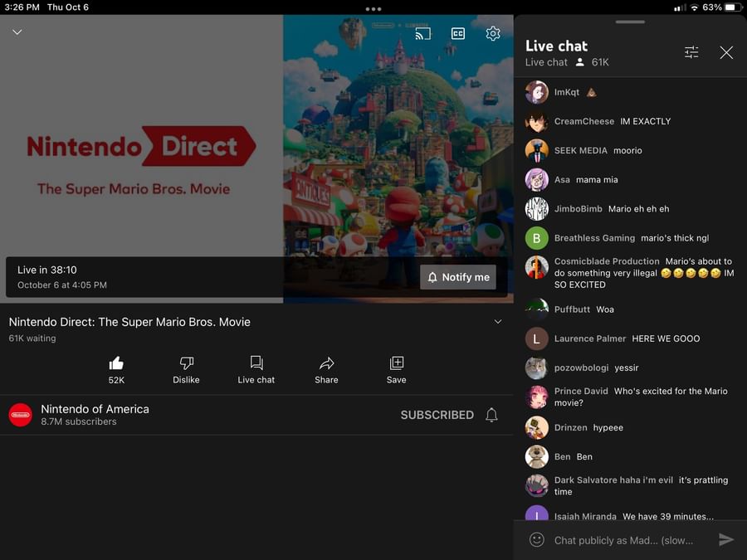Tap pozowbologi's cat avatar
747x560 pixels.
[x=537, y=368]
